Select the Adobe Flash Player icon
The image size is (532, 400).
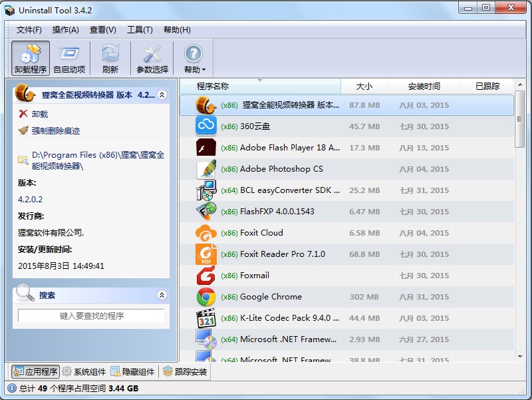(206, 147)
